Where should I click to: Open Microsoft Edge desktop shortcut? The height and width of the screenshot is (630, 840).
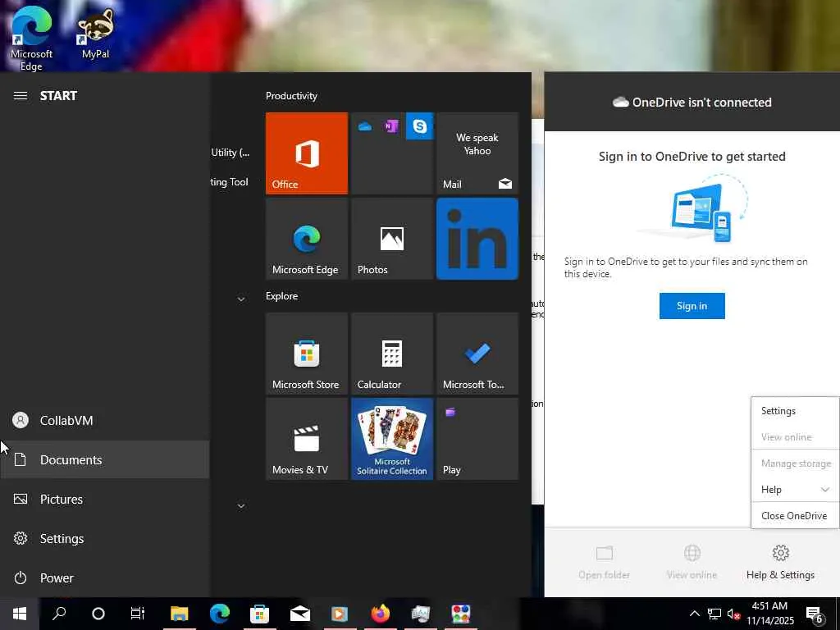pyautogui.click(x=31, y=39)
